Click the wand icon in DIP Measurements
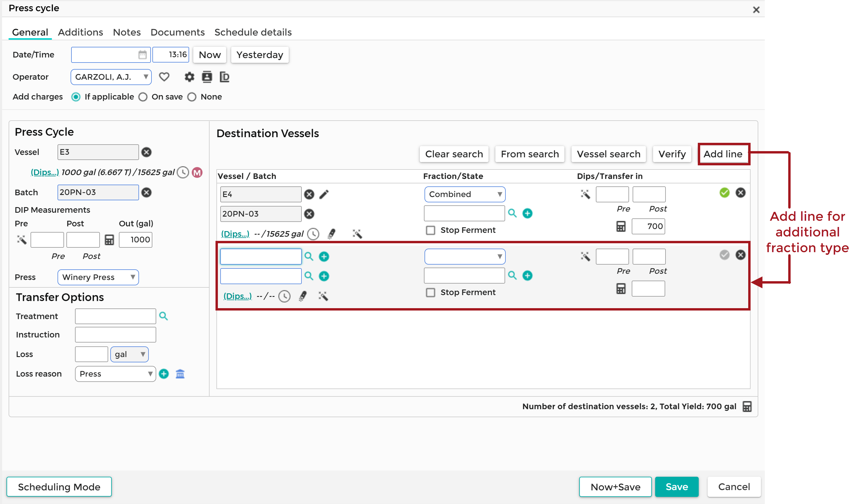Viewport: 849px width, 504px height. (22, 240)
